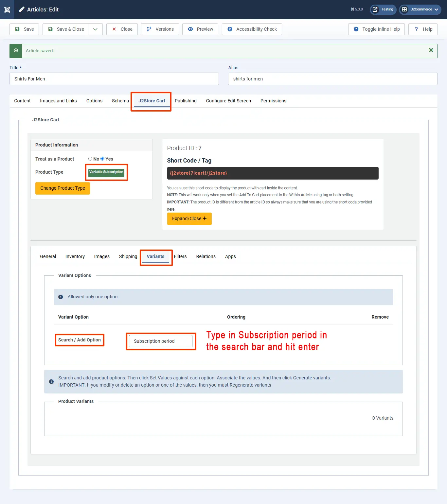The width and height of the screenshot is (447, 504).
Task: Click the Save & Close button
Action: tap(66, 29)
